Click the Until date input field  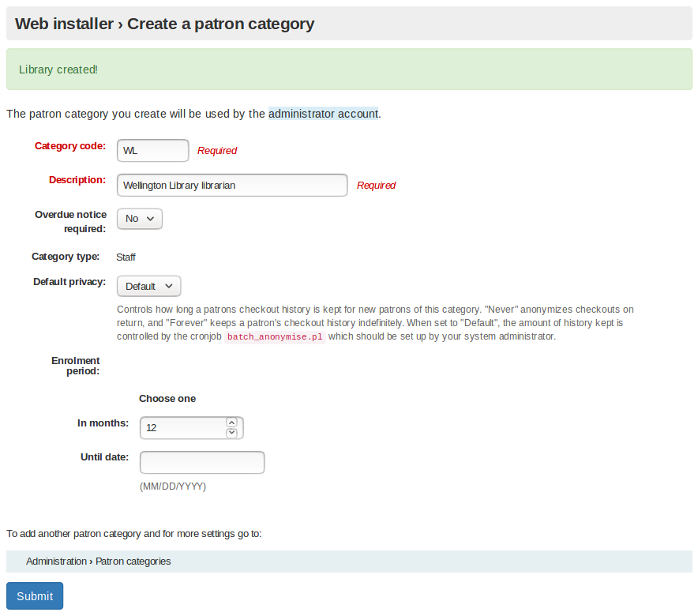(202, 463)
